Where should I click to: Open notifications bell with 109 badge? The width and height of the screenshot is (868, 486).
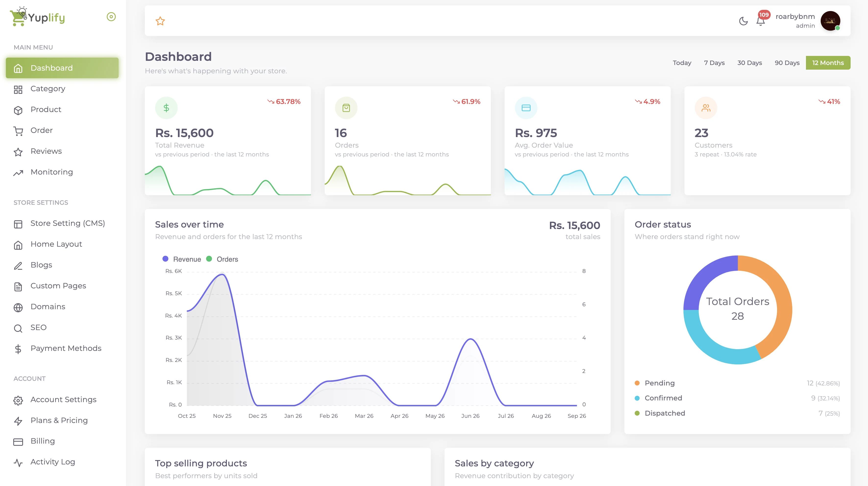[760, 21]
